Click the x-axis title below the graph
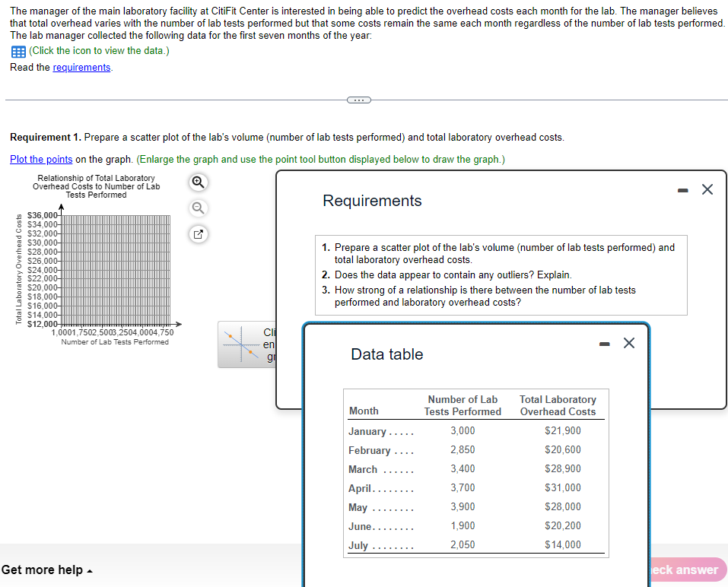 [x=115, y=342]
